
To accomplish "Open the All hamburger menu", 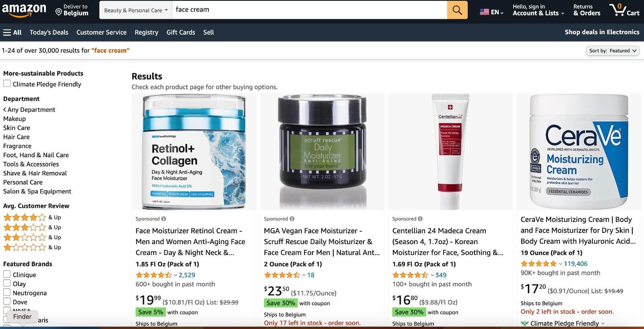I will [12, 32].
